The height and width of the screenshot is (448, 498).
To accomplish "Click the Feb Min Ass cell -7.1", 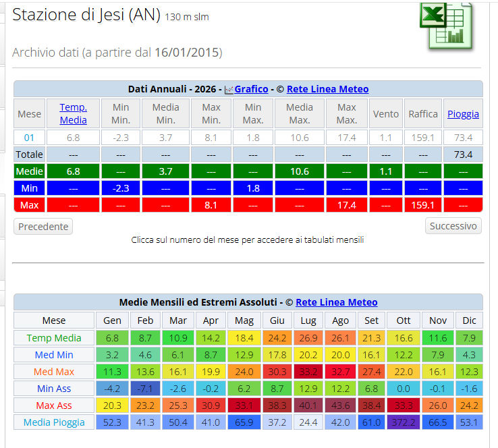I will 146,389.
